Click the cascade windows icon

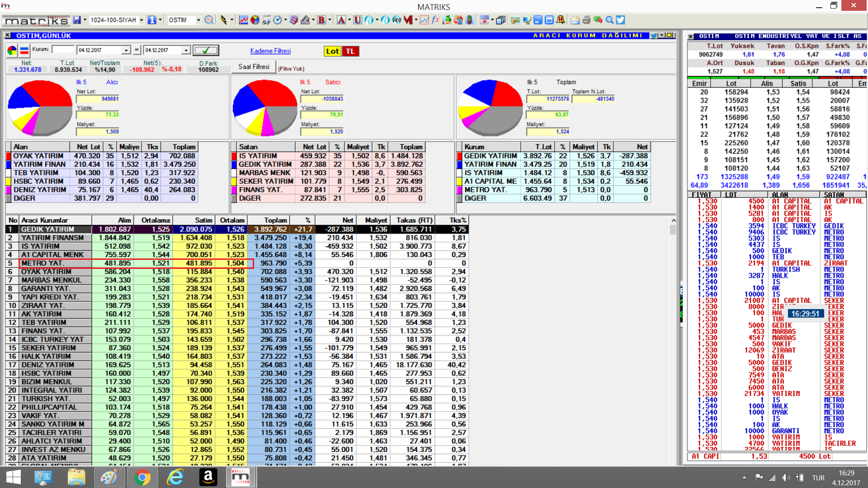coord(500,20)
